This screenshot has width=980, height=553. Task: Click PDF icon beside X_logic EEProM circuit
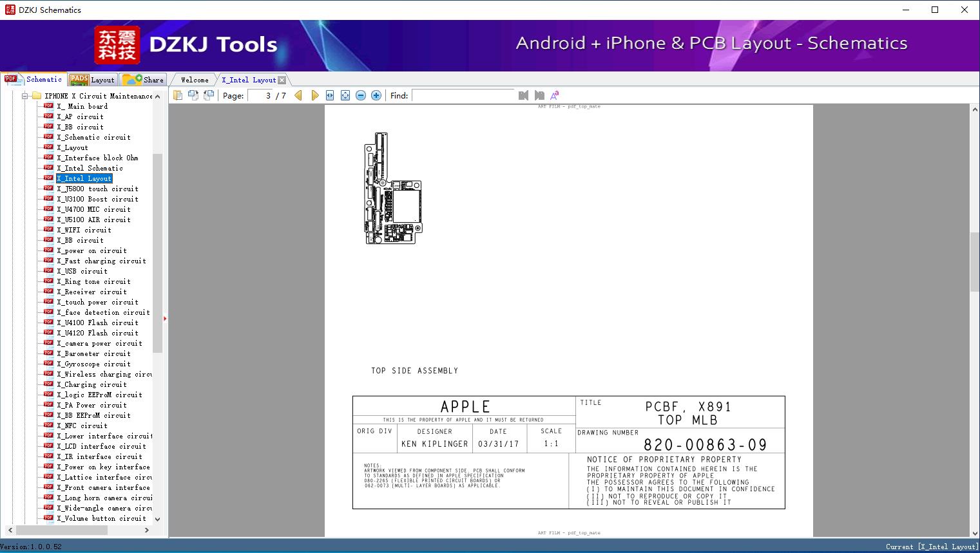coord(48,394)
